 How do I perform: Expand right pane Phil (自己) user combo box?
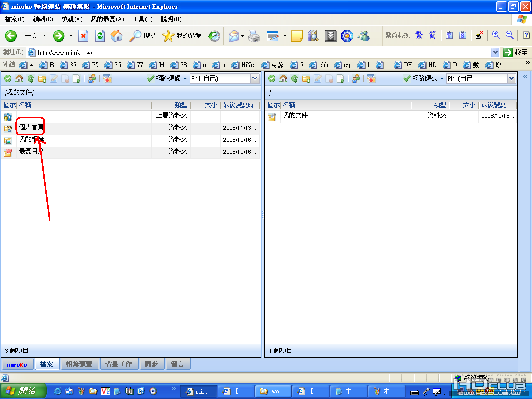point(512,79)
